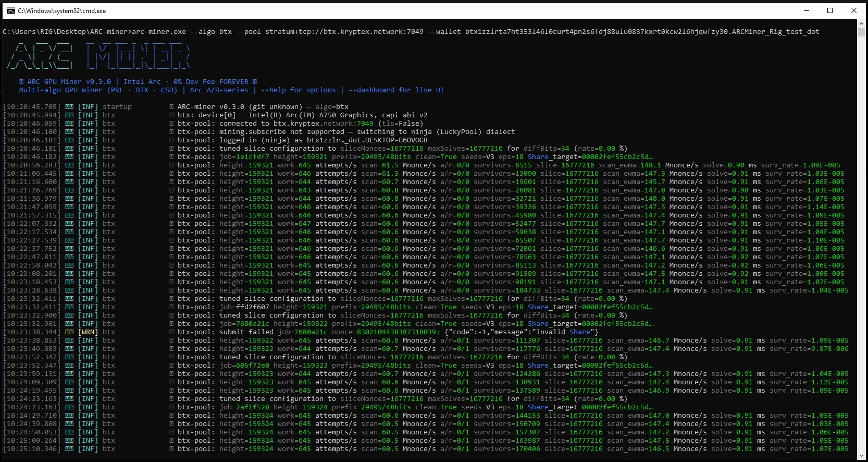Screen dimensions: 868x462
Task: Click the C:\Windows\system32\cmd.exe title text
Action: pyautogui.click(x=62, y=10)
